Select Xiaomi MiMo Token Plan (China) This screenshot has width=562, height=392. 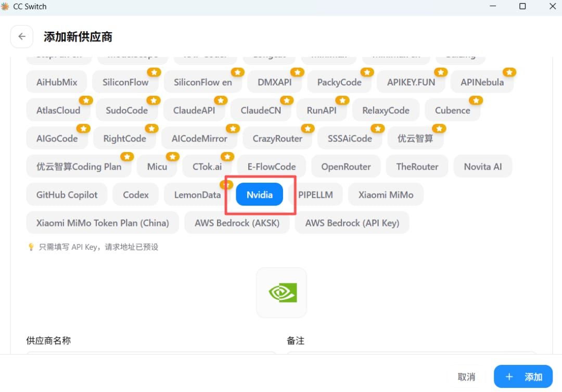point(103,223)
